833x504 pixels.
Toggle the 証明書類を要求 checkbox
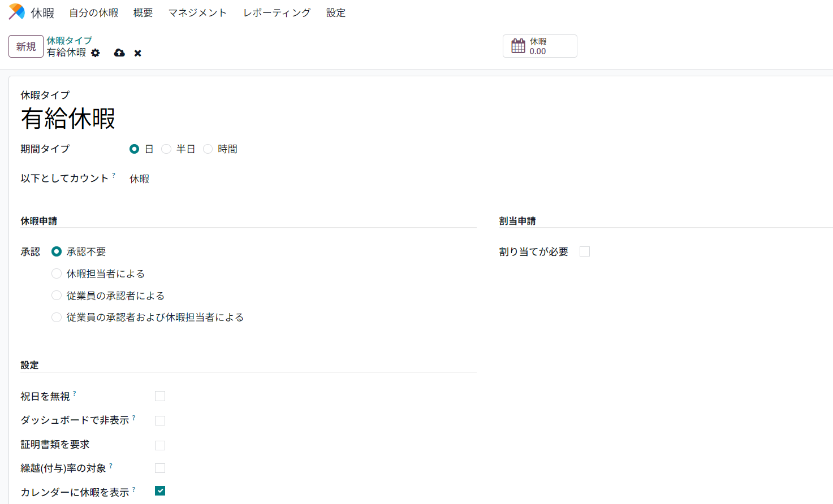(160, 445)
